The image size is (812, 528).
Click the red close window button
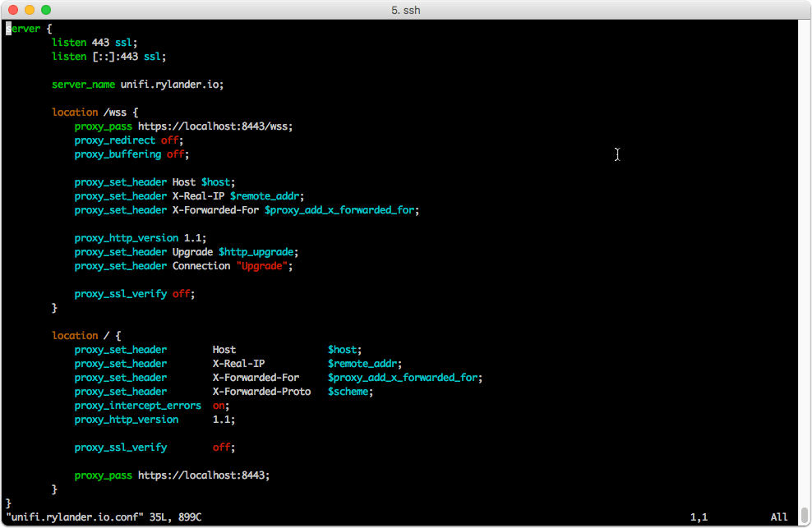tap(13, 10)
